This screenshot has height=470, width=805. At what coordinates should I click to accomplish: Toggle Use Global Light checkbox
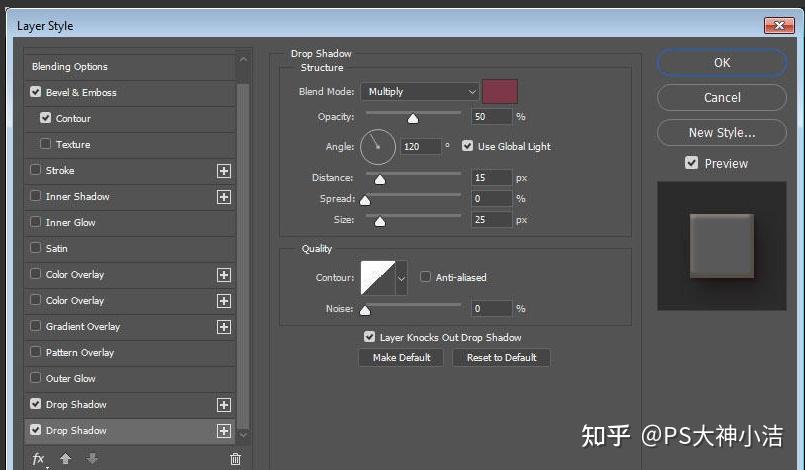coord(467,146)
